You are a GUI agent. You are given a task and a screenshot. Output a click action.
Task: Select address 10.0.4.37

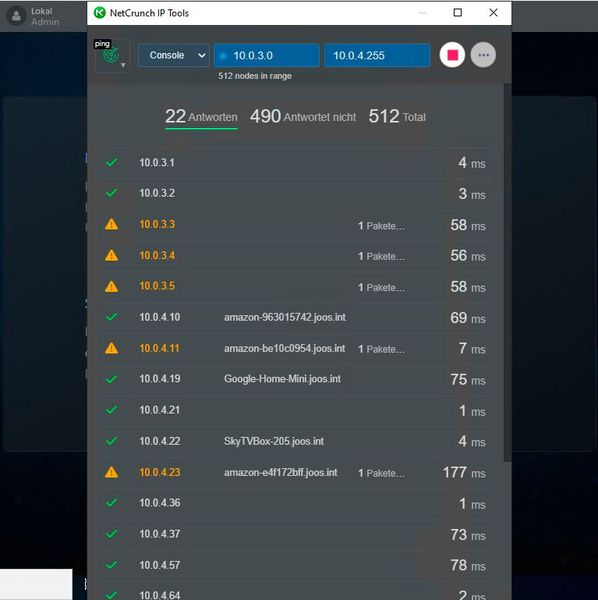[160, 534]
